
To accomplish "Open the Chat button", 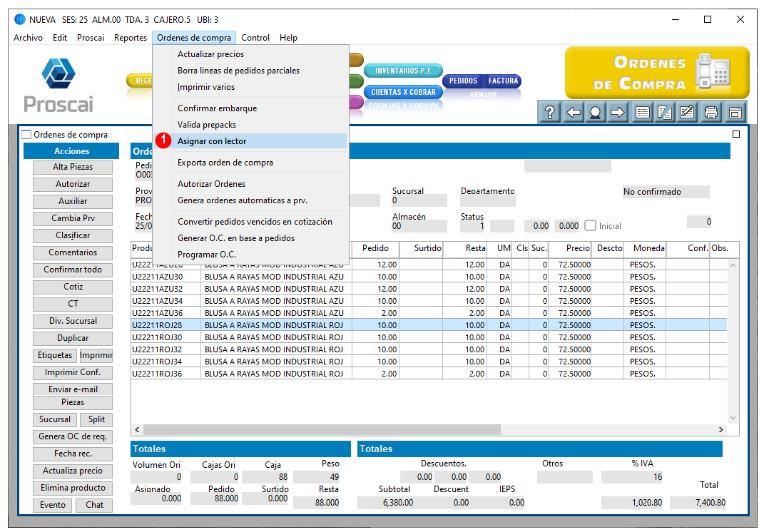I will 95,505.
